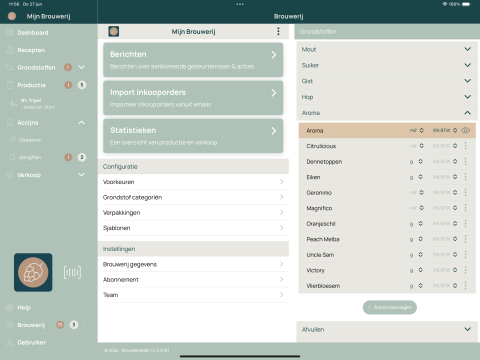Change BTW stepper in Aroma header row
Image resolution: width=480 pixels, height=360 pixels.
coord(455,130)
